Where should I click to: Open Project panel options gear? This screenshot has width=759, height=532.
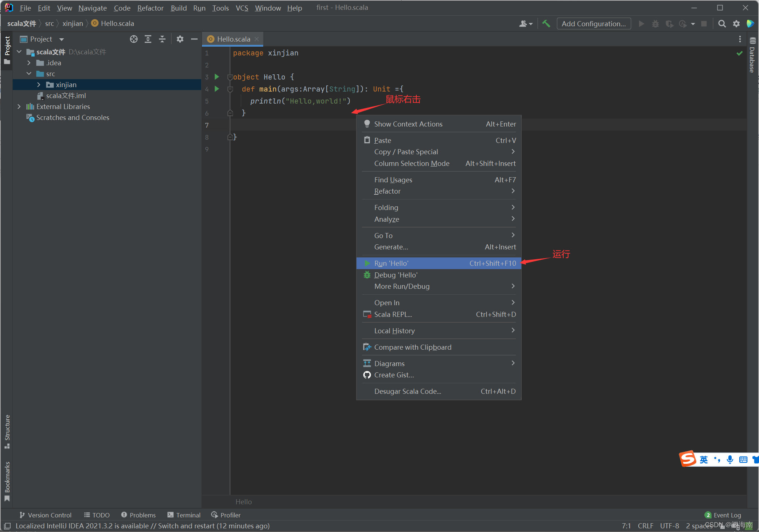tap(180, 39)
